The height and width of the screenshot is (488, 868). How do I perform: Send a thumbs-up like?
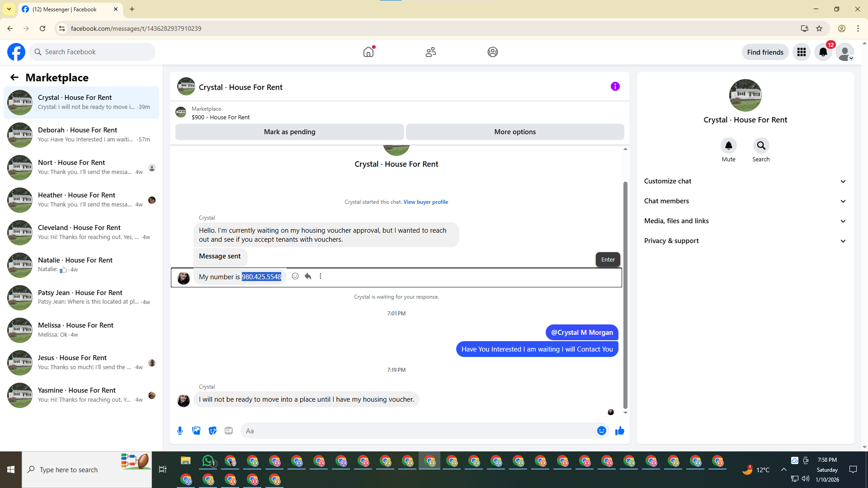[619, 431]
